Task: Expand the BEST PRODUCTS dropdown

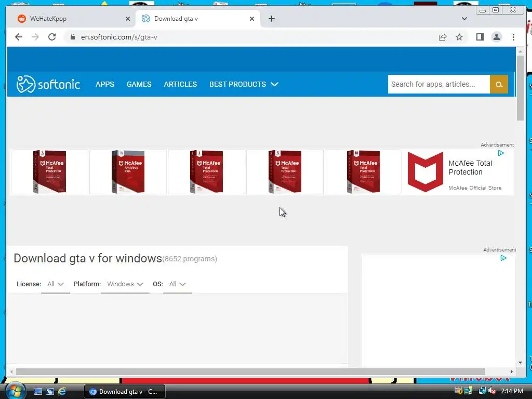Action: click(244, 84)
